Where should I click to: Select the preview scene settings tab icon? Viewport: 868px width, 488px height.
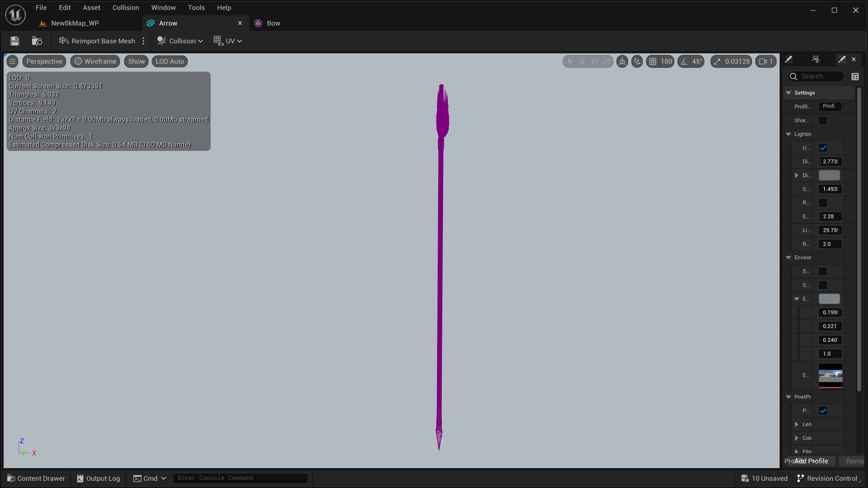pyautogui.click(x=842, y=59)
